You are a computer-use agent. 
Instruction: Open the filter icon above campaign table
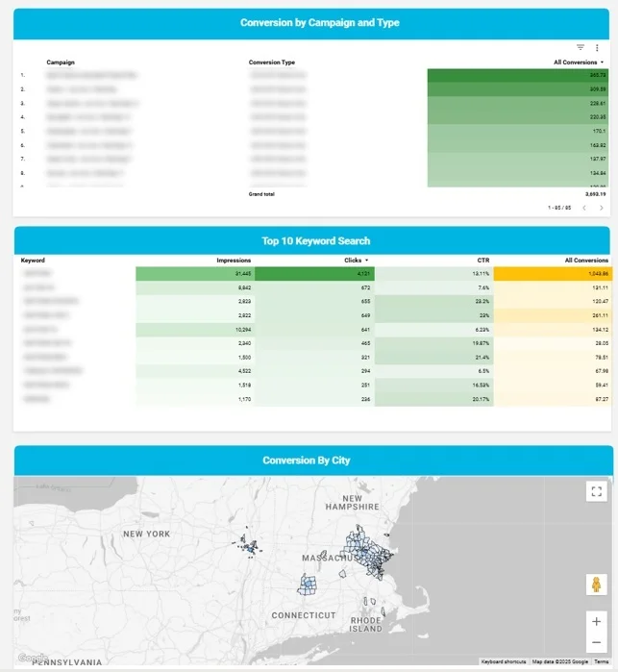pyautogui.click(x=581, y=47)
